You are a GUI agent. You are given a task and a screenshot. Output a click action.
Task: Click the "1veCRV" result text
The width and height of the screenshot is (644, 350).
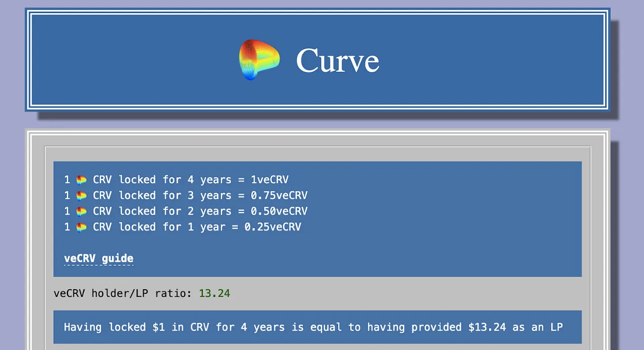(x=269, y=180)
